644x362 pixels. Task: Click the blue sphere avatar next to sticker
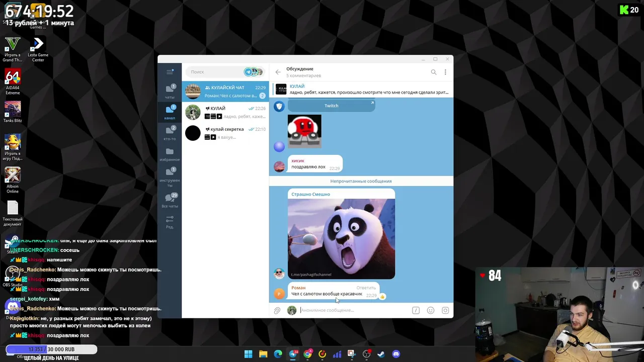point(279,146)
